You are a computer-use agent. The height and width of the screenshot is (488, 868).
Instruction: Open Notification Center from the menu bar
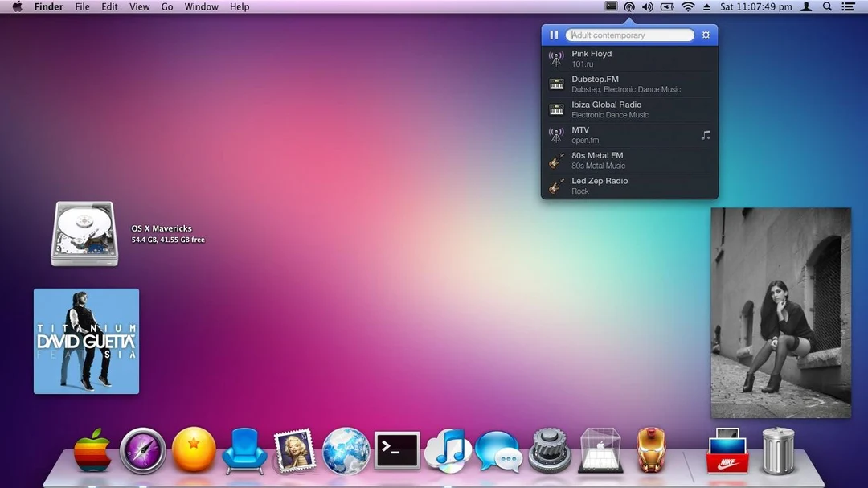tap(848, 6)
